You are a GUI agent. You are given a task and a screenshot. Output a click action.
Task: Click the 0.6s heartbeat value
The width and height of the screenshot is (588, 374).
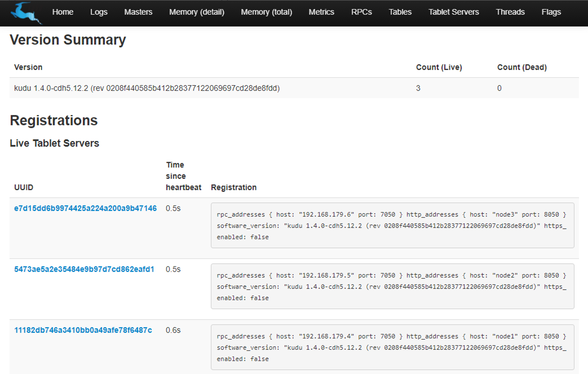click(x=173, y=330)
